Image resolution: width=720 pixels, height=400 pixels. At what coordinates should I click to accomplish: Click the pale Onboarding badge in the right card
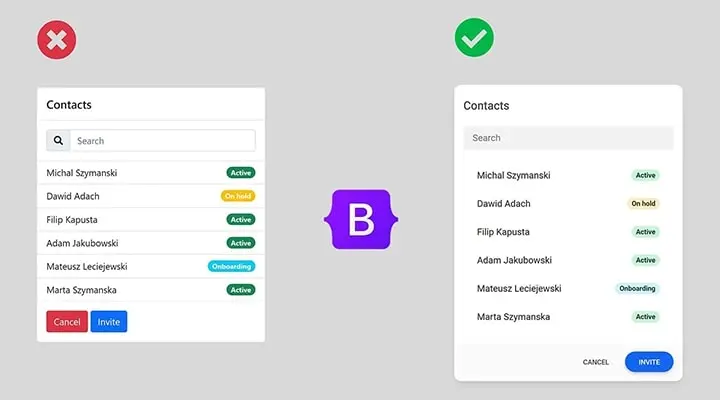637,288
